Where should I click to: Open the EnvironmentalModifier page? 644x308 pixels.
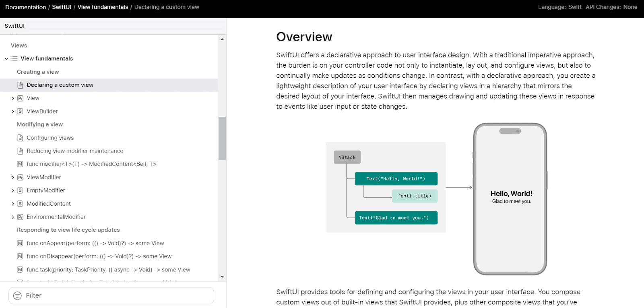pos(56,217)
